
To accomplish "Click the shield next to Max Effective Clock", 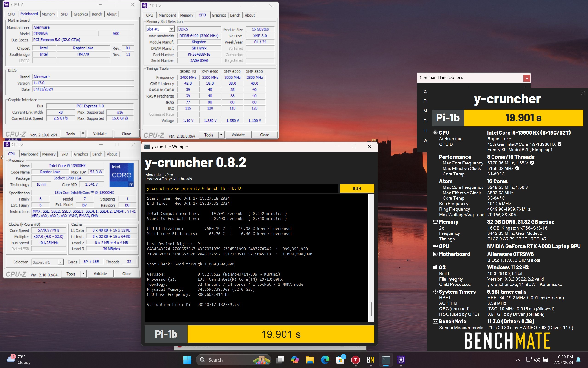I will coord(517,168).
